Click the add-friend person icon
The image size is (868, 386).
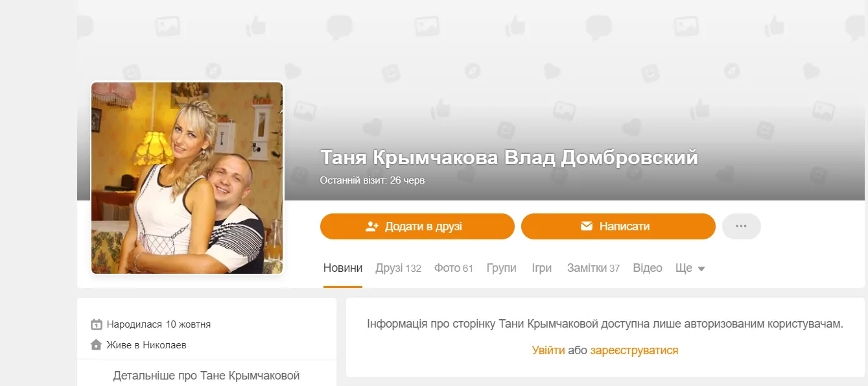[x=372, y=226]
